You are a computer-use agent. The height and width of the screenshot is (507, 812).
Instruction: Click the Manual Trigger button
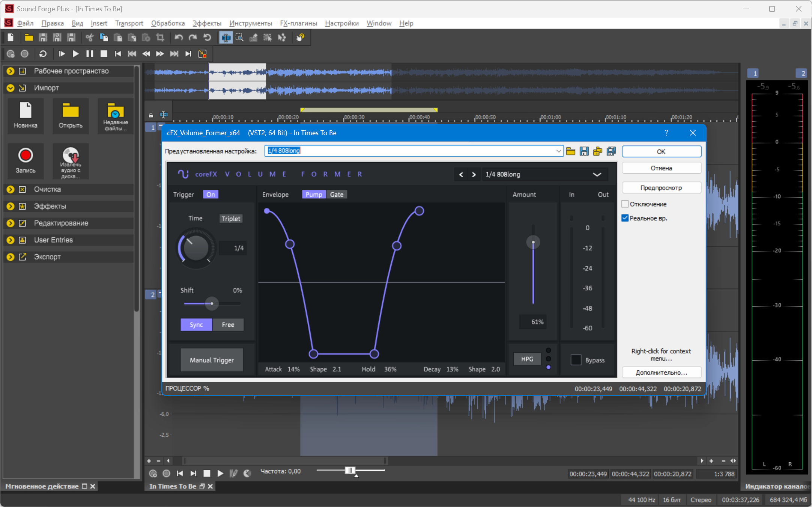[x=212, y=360]
